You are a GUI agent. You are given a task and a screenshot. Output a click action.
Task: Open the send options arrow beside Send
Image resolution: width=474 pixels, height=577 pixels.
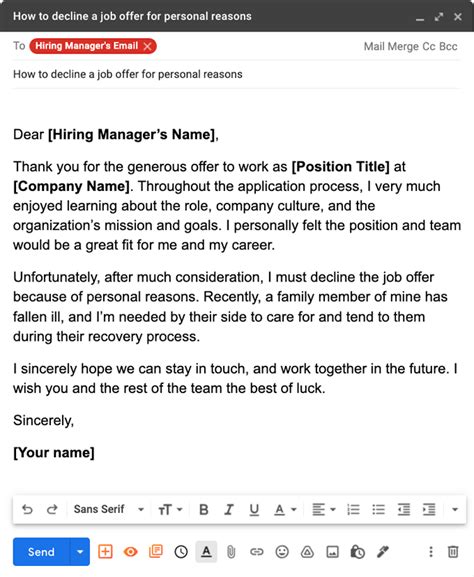click(80, 552)
